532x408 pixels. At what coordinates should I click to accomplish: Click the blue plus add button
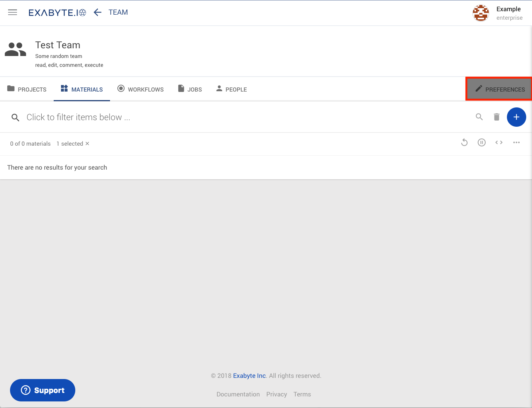[x=516, y=117]
